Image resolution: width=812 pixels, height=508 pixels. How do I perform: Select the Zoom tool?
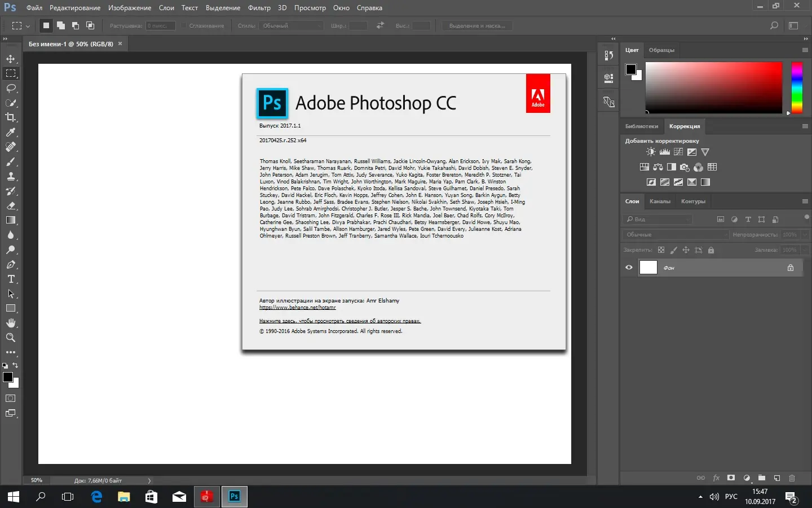click(x=11, y=338)
